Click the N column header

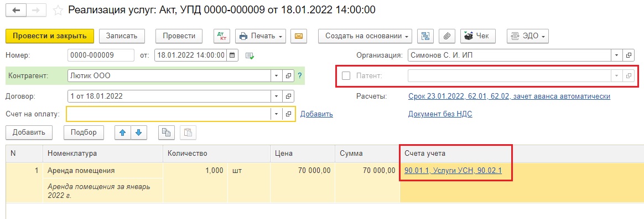pos(24,154)
